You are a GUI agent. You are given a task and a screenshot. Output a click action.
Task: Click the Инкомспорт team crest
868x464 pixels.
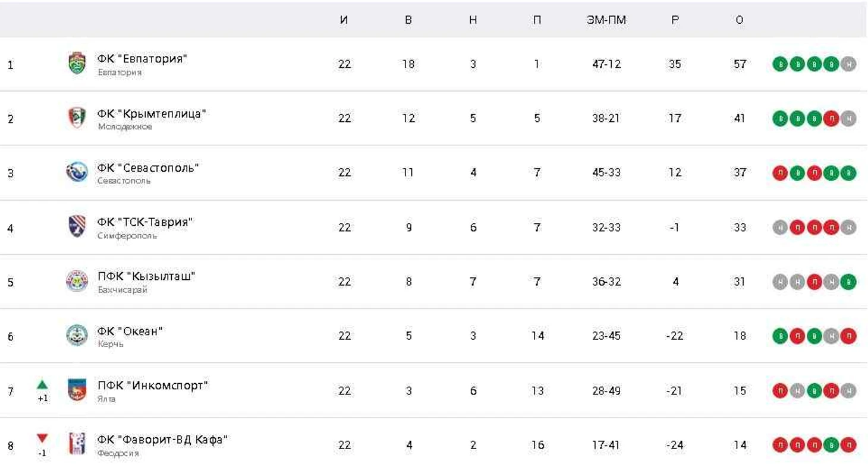[x=77, y=390]
